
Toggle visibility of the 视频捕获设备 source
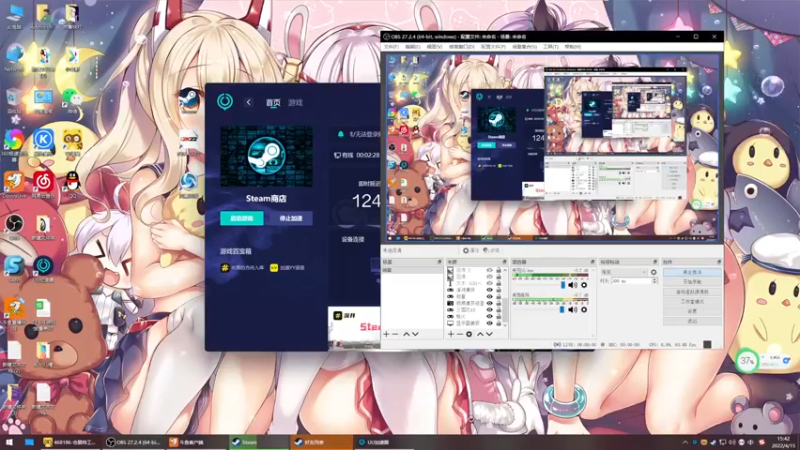tap(489, 303)
